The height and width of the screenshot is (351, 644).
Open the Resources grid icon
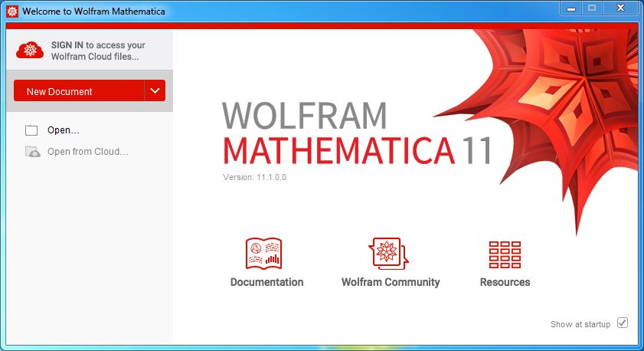(505, 254)
